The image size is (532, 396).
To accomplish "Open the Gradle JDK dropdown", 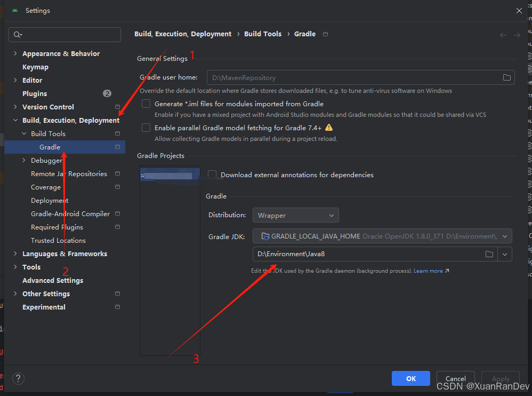I will tap(382, 236).
